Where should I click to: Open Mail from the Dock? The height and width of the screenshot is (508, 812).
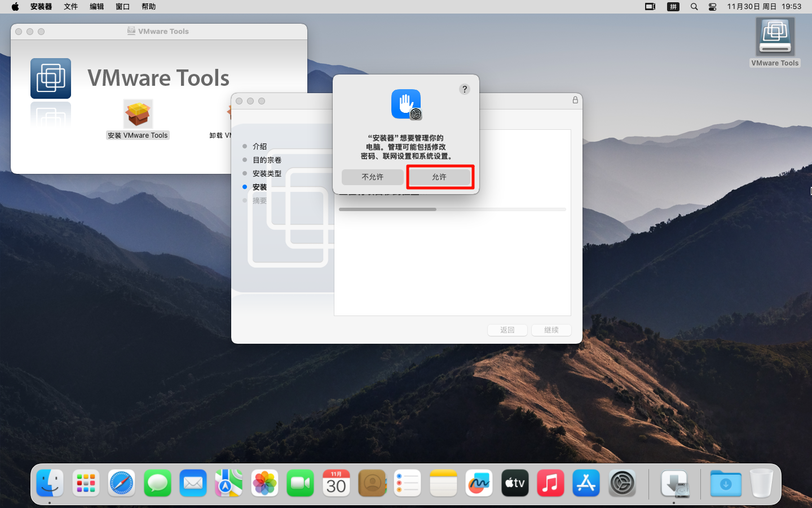click(193, 483)
